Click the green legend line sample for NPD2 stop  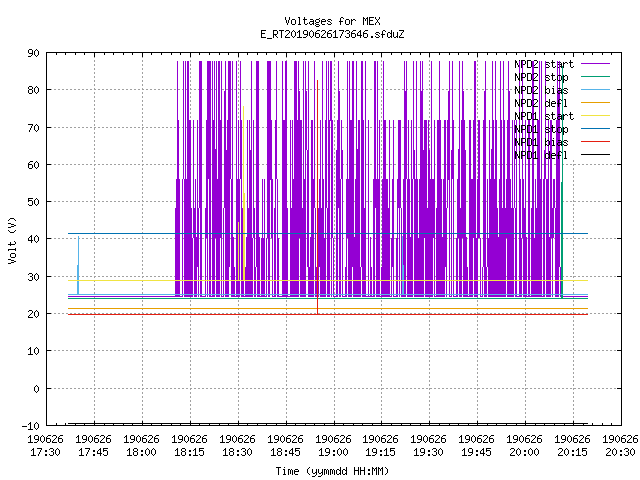tap(596, 76)
